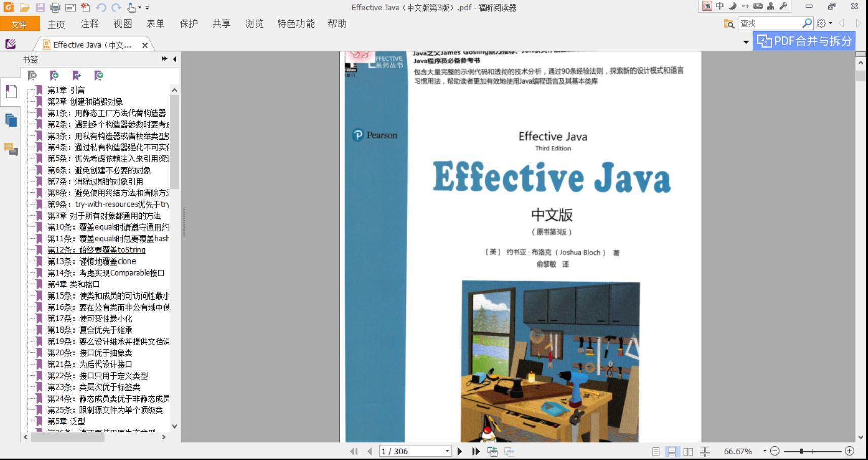Switch to the 主页 ribbon tab

(56, 24)
